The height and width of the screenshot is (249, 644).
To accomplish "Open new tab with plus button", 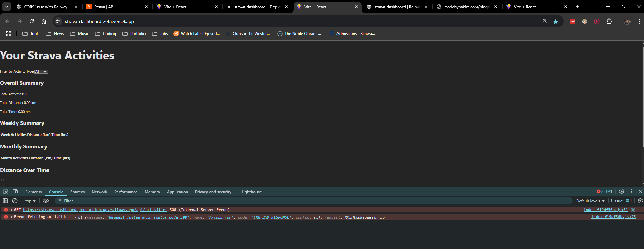I will pyautogui.click(x=578, y=7).
